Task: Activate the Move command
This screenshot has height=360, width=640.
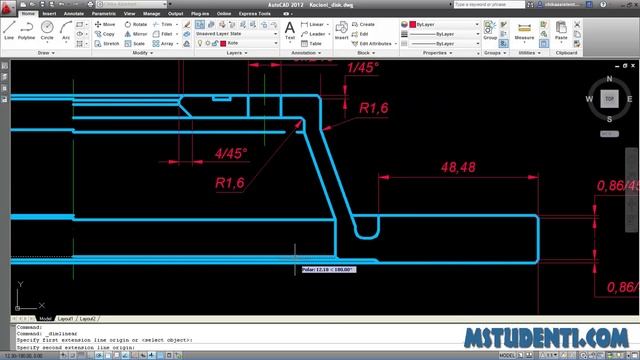Action: point(105,24)
